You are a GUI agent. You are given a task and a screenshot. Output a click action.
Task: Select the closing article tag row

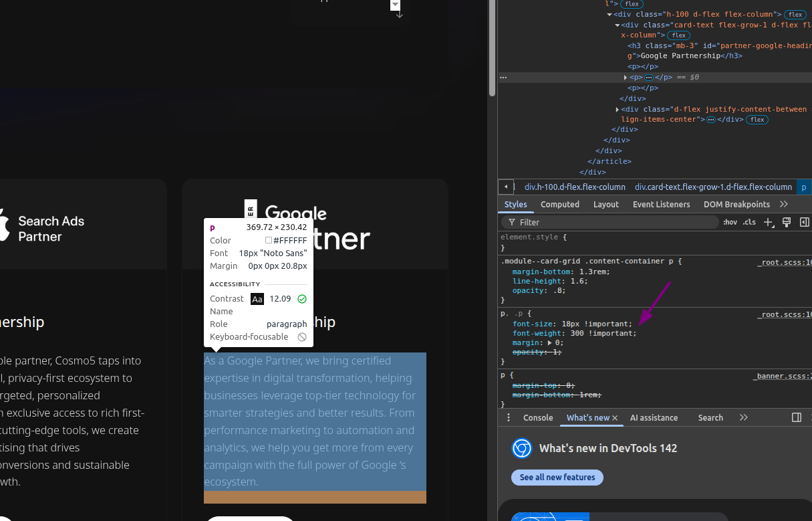pyautogui.click(x=610, y=161)
